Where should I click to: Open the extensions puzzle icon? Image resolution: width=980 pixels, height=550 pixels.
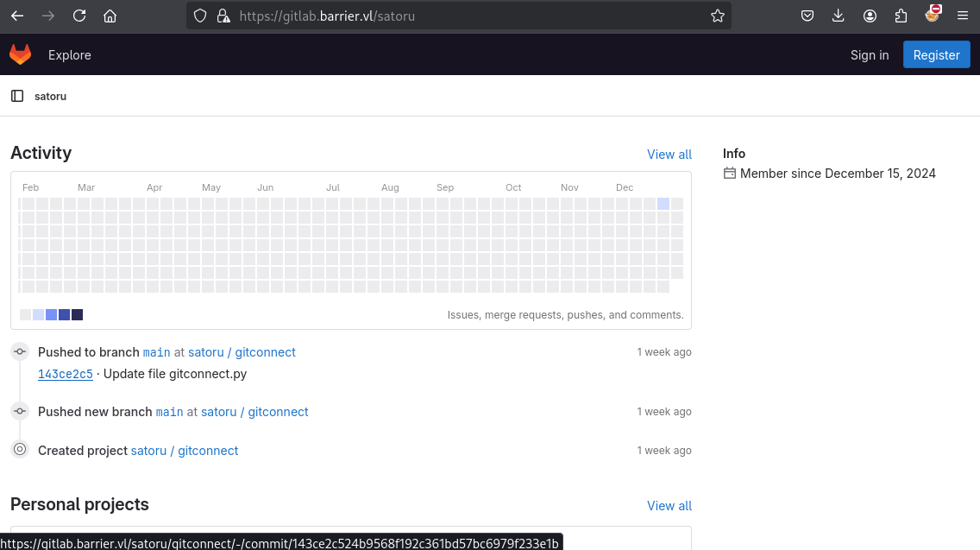(x=901, y=16)
